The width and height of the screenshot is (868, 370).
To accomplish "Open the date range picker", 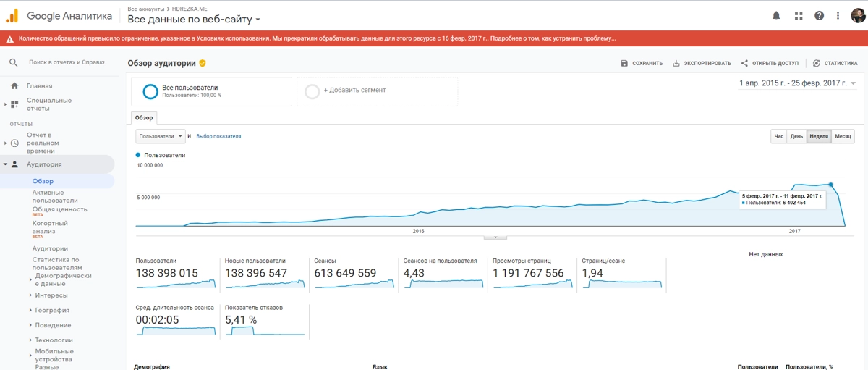I will pyautogui.click(x=796, y=83).
